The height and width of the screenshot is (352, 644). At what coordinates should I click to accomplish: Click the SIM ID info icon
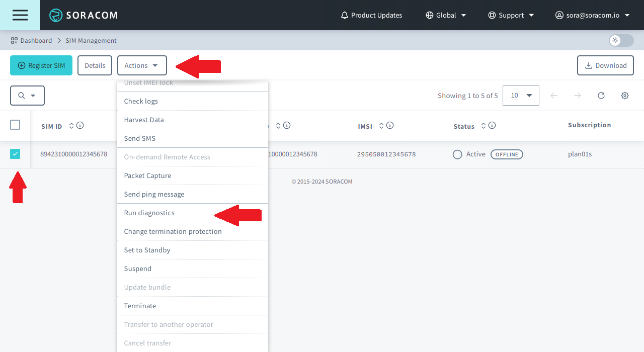click(x=80, y=126)
